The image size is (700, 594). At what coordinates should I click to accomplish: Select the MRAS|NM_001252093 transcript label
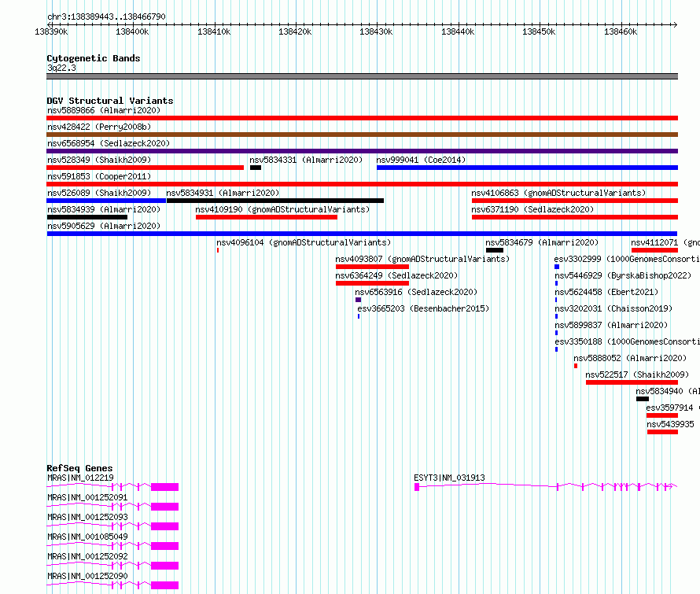(x=87, y=517)
